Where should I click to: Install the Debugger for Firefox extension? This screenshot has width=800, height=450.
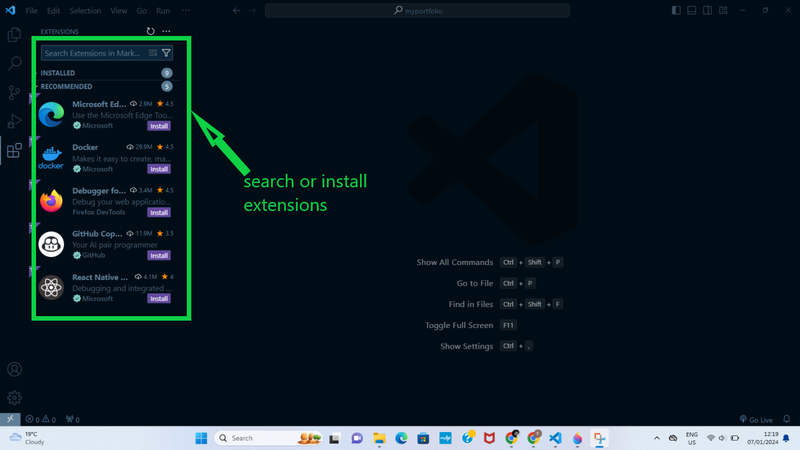coord(159,212)
